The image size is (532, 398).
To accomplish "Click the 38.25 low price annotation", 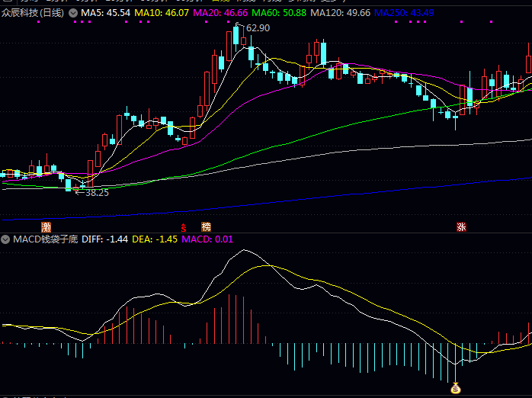I will (x=95, y=193).
